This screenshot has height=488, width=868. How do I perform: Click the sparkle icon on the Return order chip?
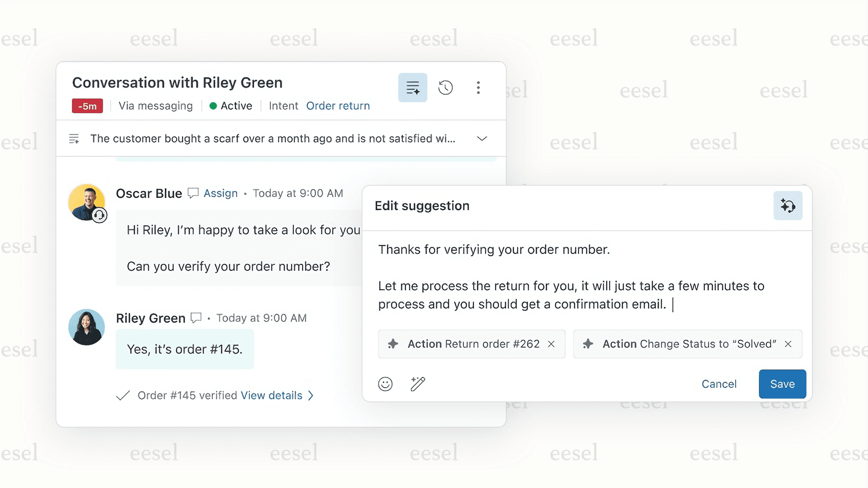pos(394,344)
